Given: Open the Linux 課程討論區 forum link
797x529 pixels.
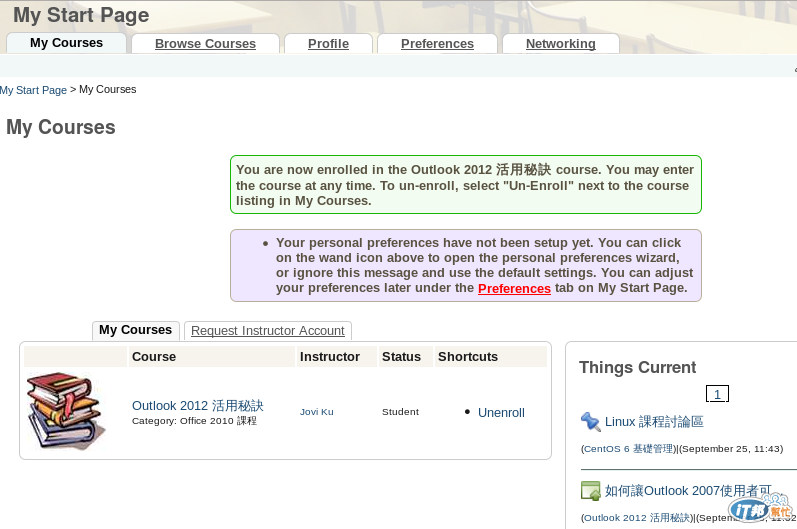Looking at the screenshot, I should click(x=654, y=422).
